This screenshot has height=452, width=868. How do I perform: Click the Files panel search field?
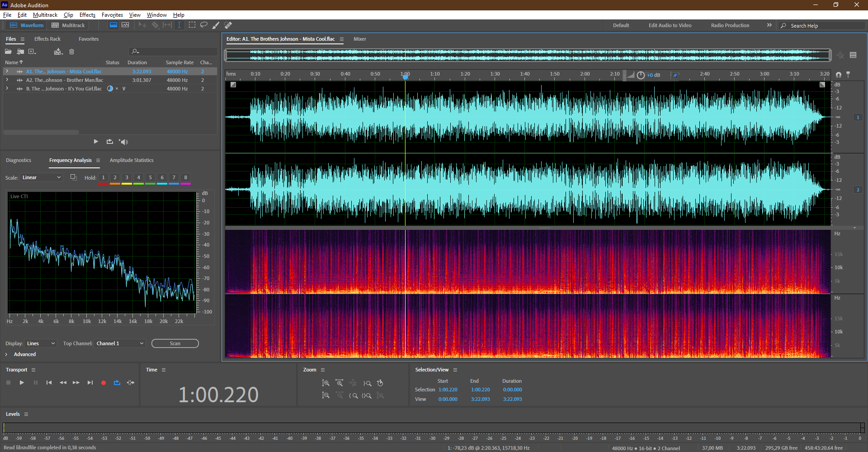[173, 52]
